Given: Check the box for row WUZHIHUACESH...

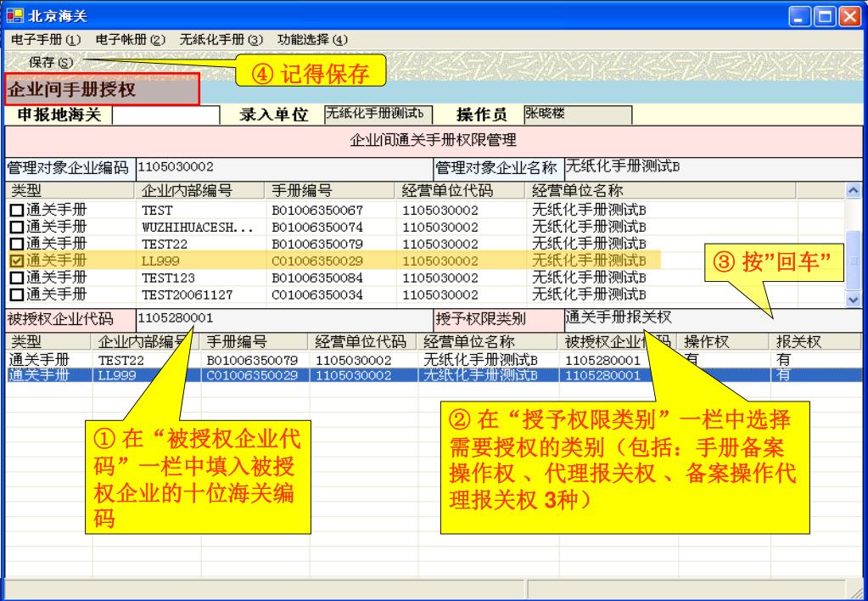Looking at the screenshot, I should (x=17, y=227).
